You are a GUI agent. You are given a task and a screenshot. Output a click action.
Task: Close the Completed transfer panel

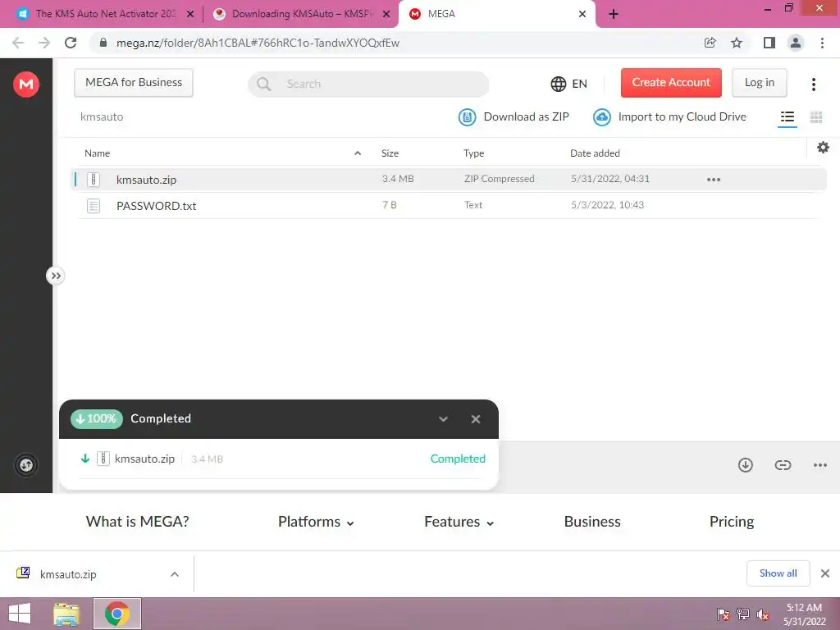pyautogui.click(x=475, y=419)
